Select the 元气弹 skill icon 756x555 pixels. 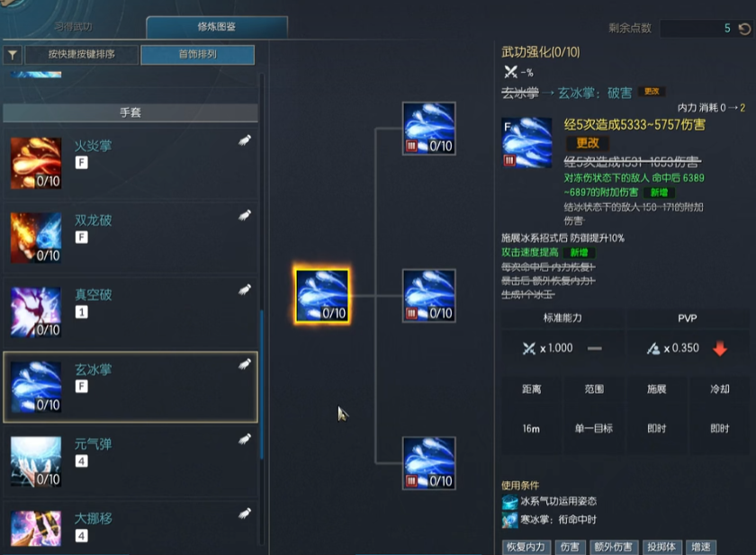point(36,461)
